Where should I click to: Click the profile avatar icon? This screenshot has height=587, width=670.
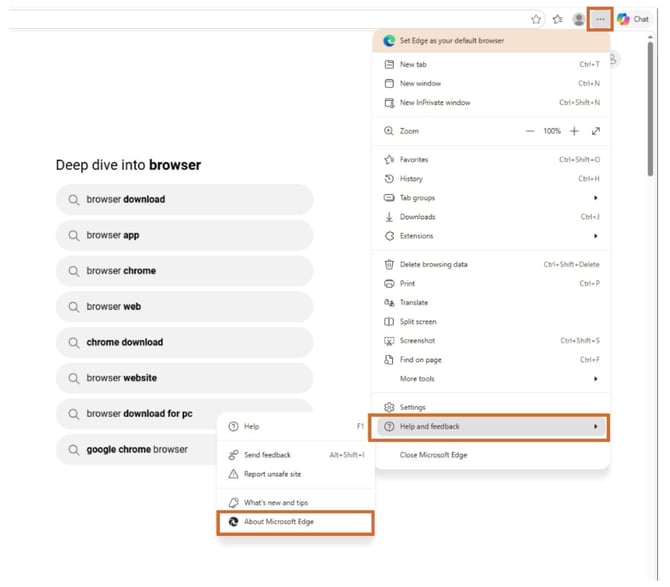coord(579,19)
